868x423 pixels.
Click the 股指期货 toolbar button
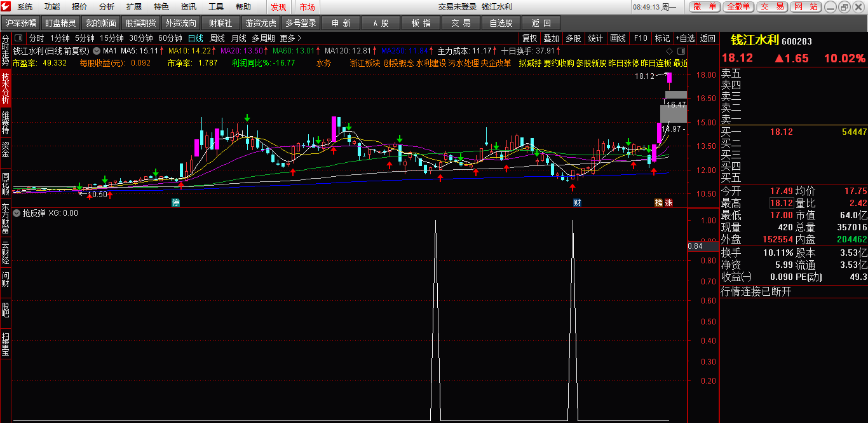(x=140, y=23)
